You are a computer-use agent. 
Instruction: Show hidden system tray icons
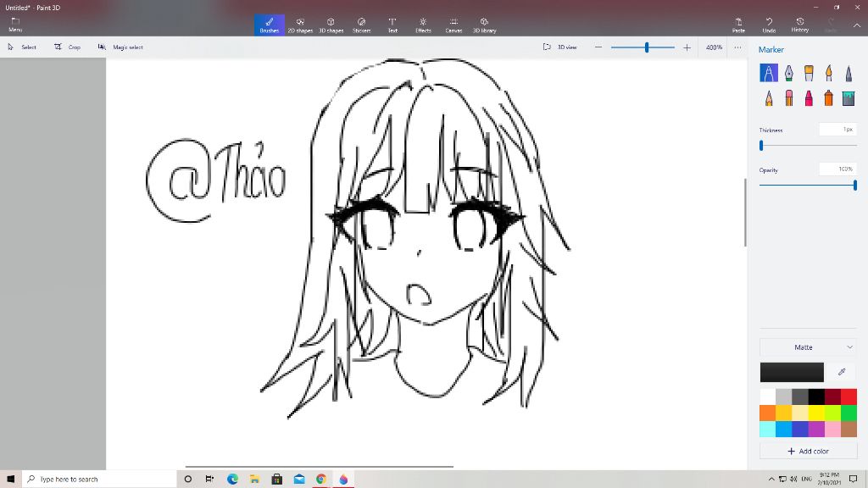tap(771, 480)
